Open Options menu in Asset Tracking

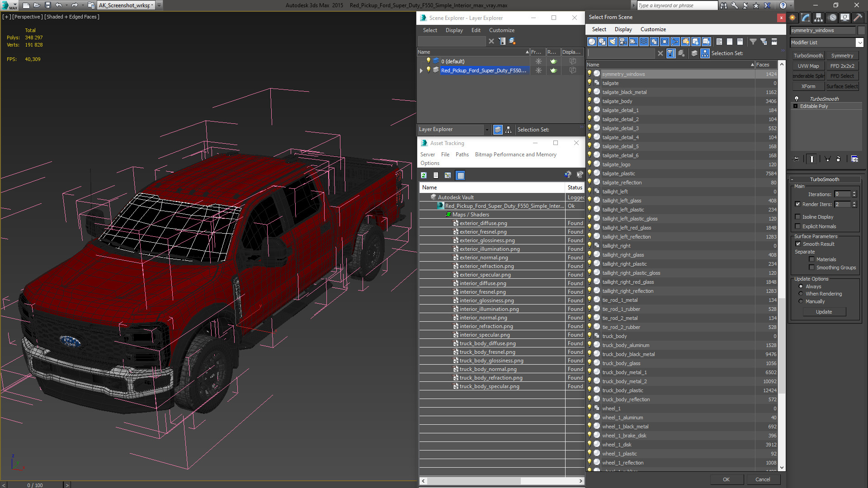(429, 163)
